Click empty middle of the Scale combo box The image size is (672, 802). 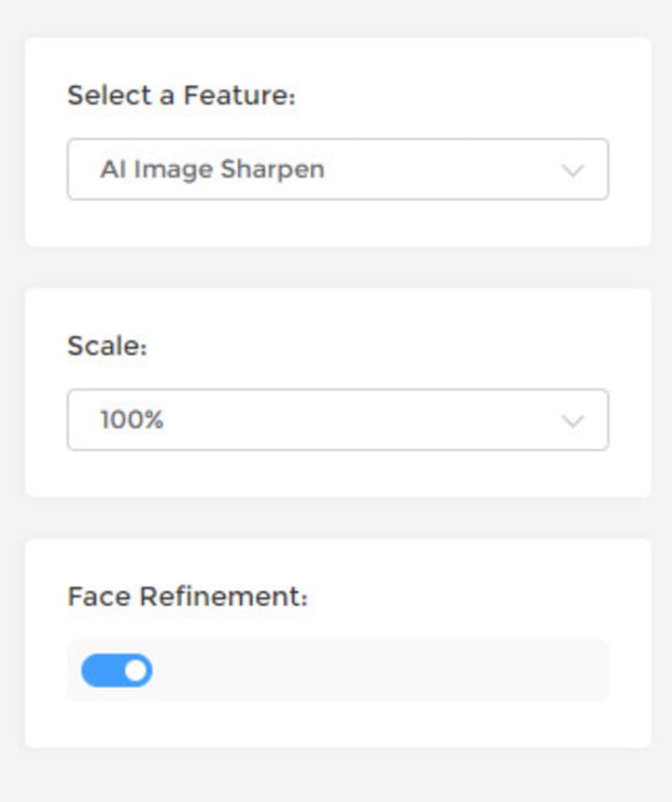[373, 420]
